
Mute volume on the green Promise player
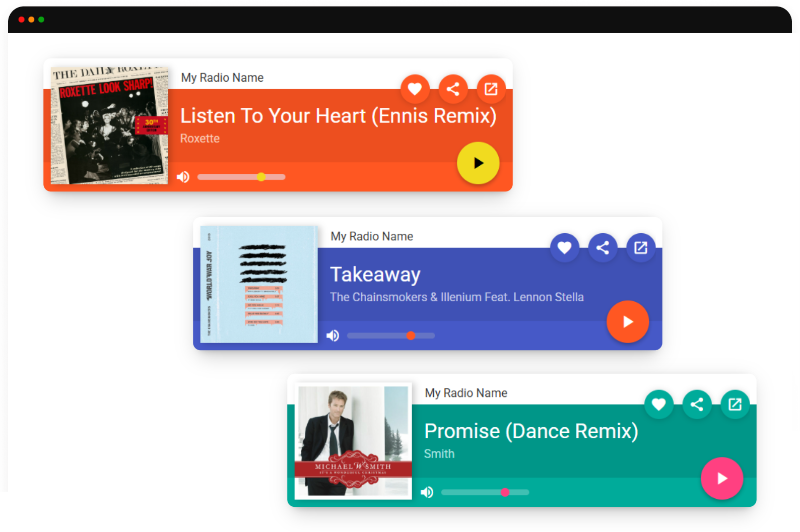(x=427, y=492)
